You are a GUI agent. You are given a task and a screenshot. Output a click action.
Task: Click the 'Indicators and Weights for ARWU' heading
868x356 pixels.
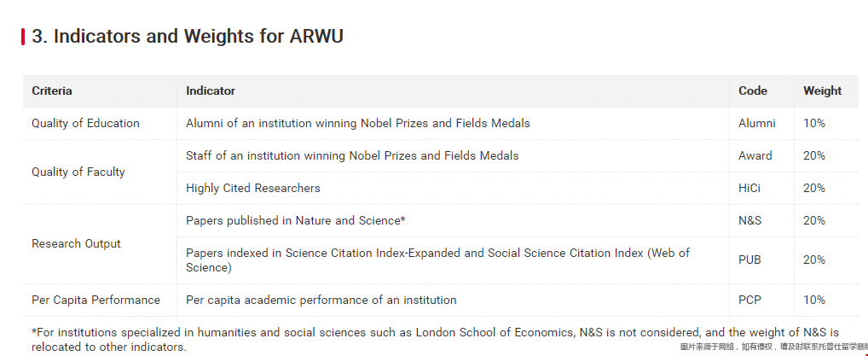(x=187, y=37)
